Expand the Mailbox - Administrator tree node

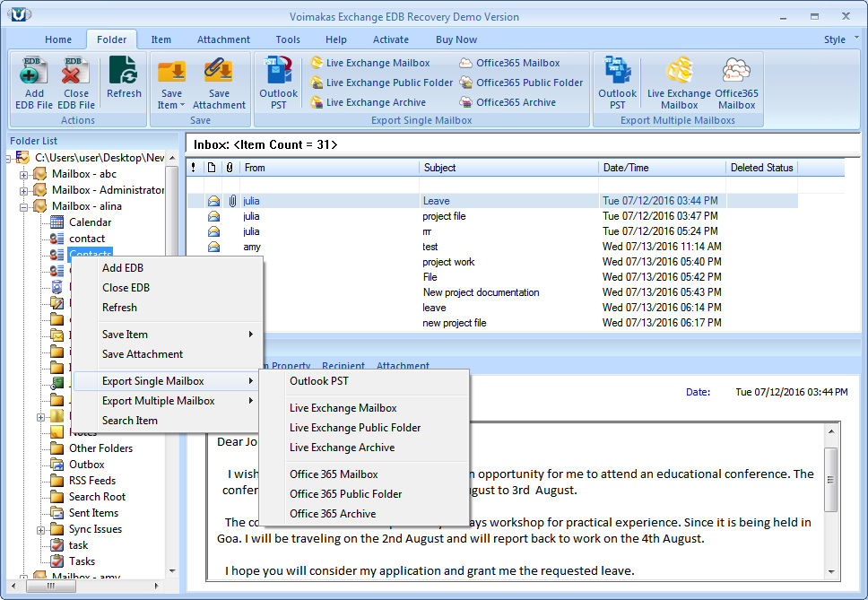pos(24,191)
